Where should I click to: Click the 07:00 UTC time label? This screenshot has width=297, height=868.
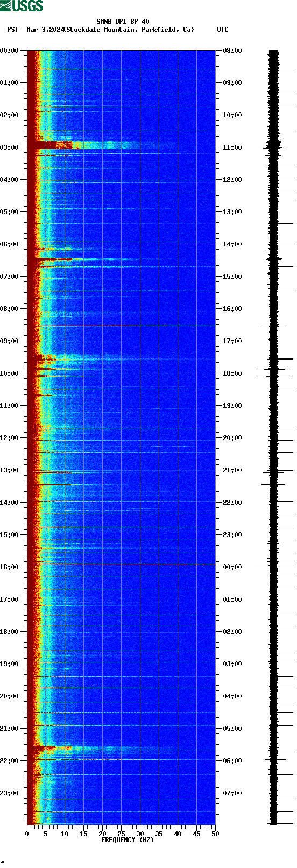click(x=232, y=793)
